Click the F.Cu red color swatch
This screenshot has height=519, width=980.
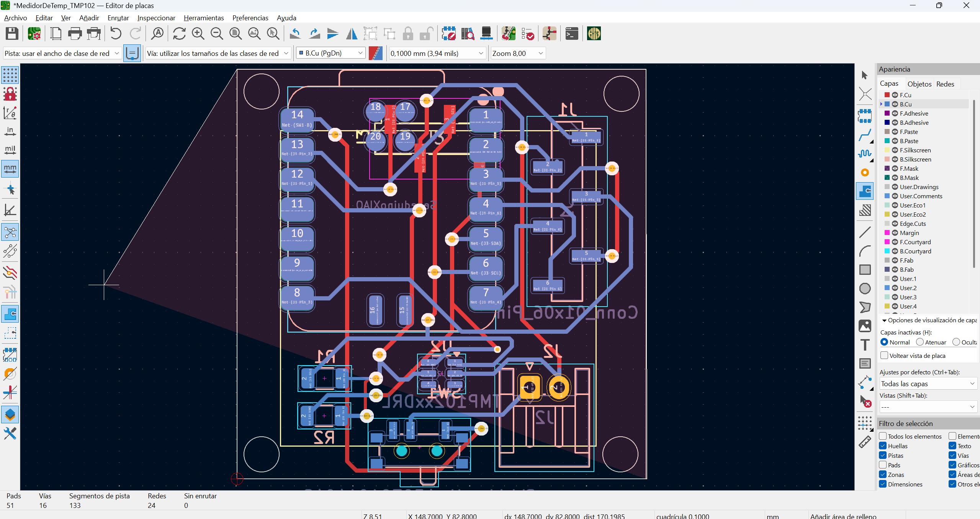coord(887,95)
